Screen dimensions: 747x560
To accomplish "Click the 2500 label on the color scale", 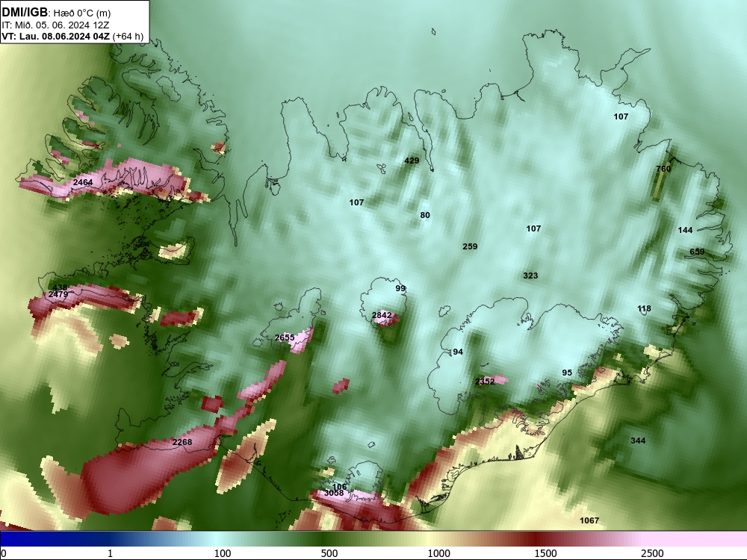I will click(x=652, y=553).
